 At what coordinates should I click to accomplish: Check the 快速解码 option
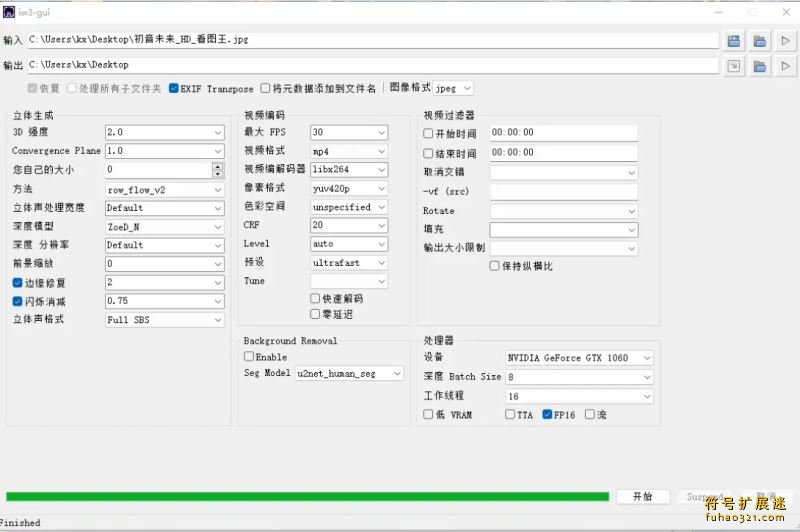click(315, 298)
